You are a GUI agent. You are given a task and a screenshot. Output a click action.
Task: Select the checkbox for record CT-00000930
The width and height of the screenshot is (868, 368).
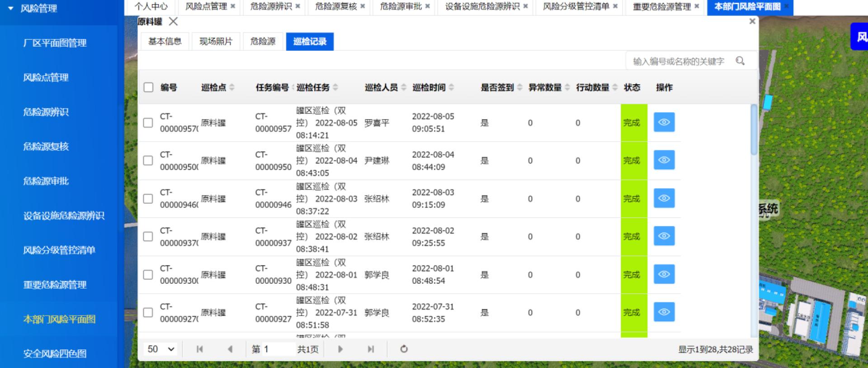coord(148,275)
